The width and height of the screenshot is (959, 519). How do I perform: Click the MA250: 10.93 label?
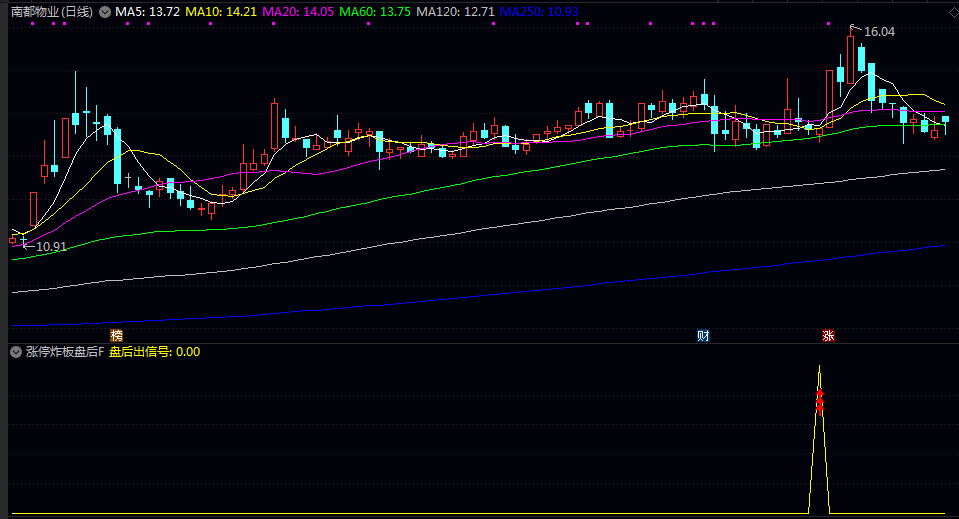[539, 12]
